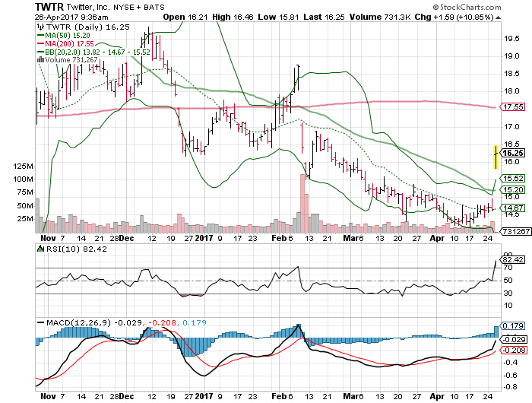
Task: Click the candlestick icon before TWTR (Daily)
Action: click(41, 27)
